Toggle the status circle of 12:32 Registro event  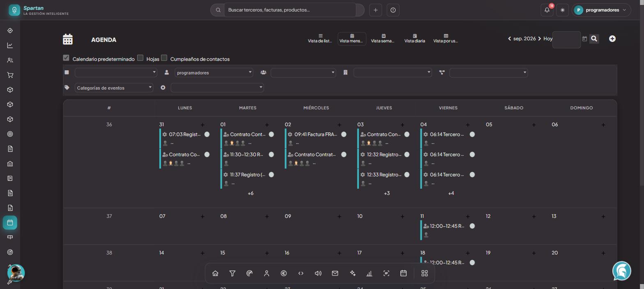pos(407,155)
